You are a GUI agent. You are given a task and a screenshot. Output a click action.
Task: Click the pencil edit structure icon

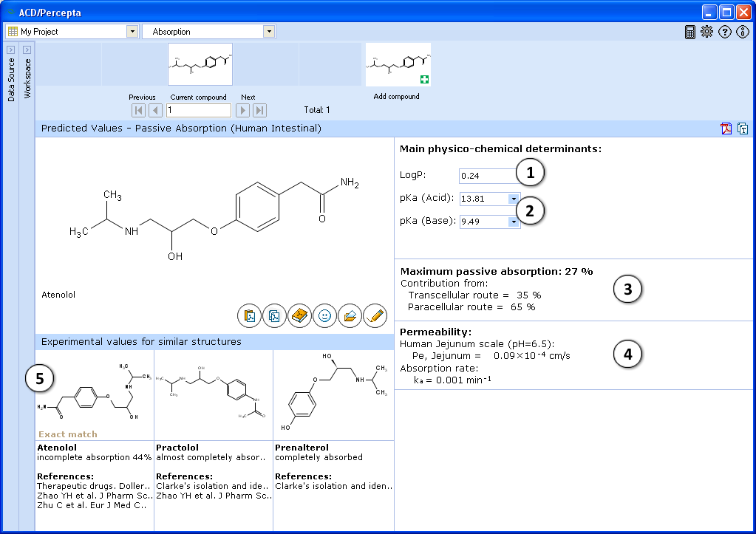(x=375, y=315)
